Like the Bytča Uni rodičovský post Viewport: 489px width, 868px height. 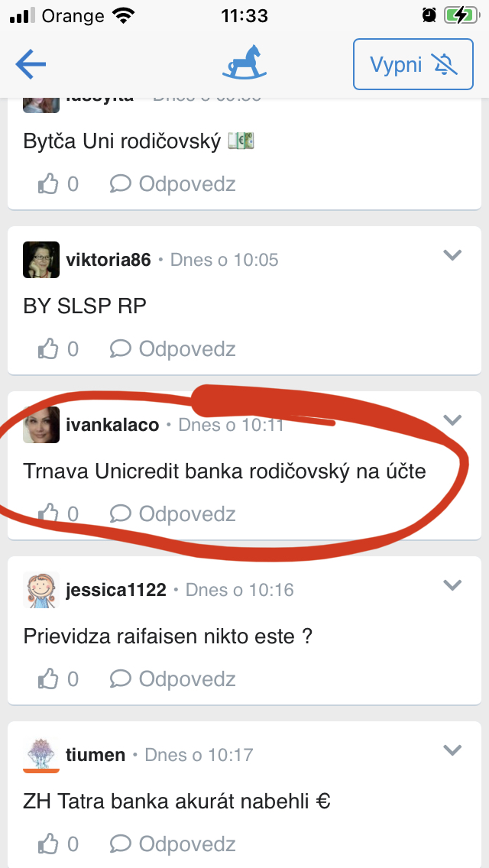(48, 183)
